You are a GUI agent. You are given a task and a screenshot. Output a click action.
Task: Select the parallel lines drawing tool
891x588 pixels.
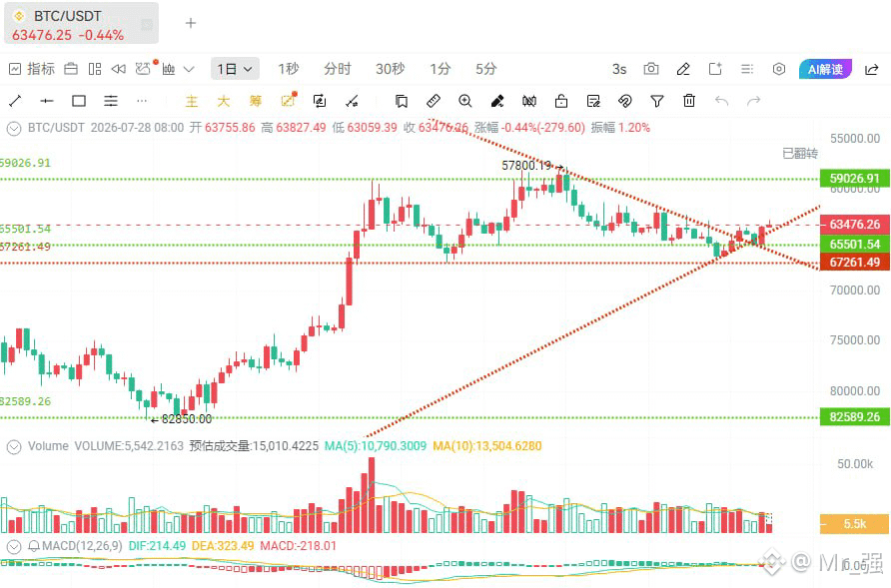(x=111, y=101)
